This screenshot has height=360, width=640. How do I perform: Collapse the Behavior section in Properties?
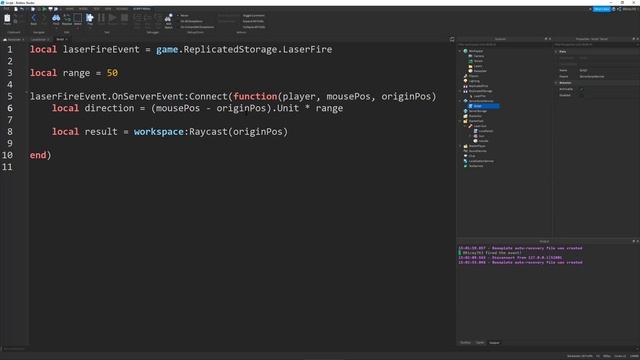(556, 83)
